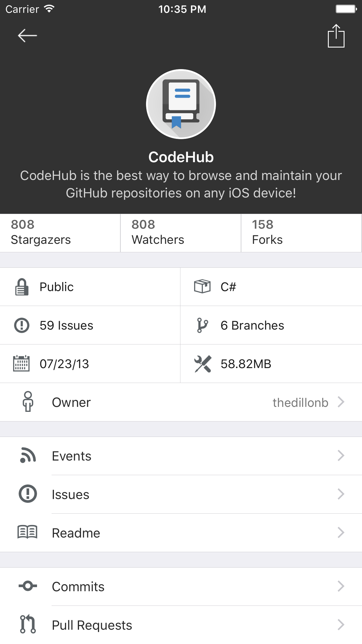The width and height of the screenshot is (362, 644).
Task: Tap the Commits node icon
Action: (28, 586)
